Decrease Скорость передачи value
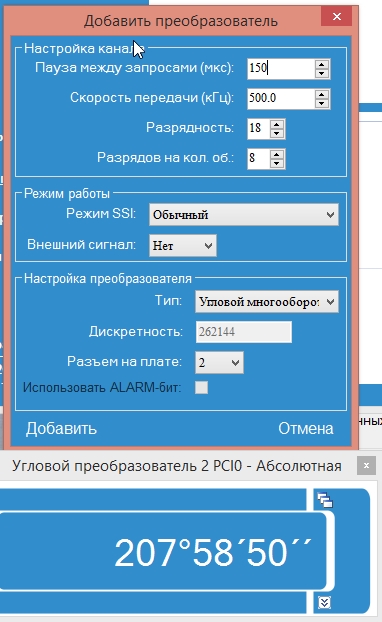 (322, 104)
